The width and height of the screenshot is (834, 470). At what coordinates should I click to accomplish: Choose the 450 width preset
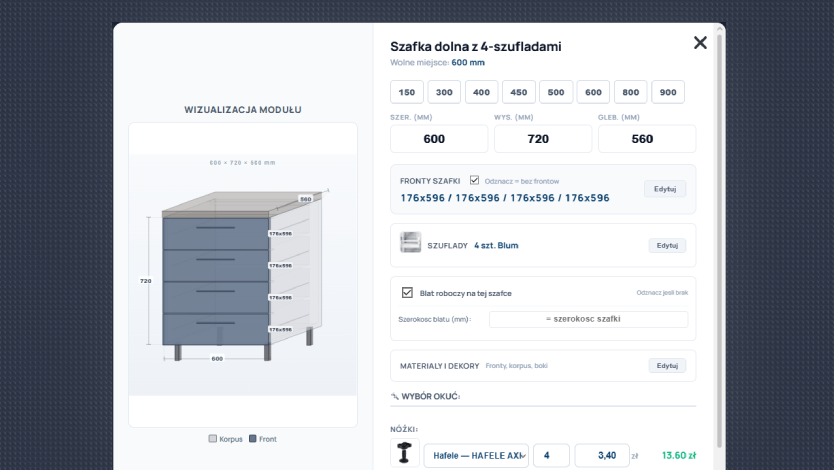pyautogui.click(x=519, y=92)
